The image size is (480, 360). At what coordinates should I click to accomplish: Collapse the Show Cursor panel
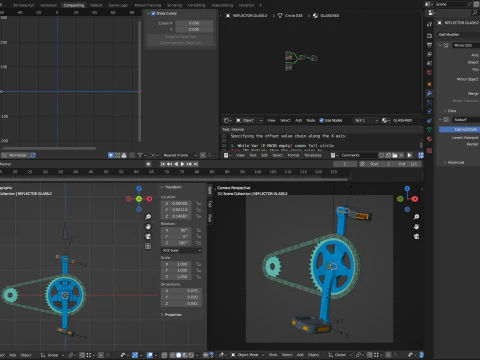pyautogui.click(x=148, y=13)
